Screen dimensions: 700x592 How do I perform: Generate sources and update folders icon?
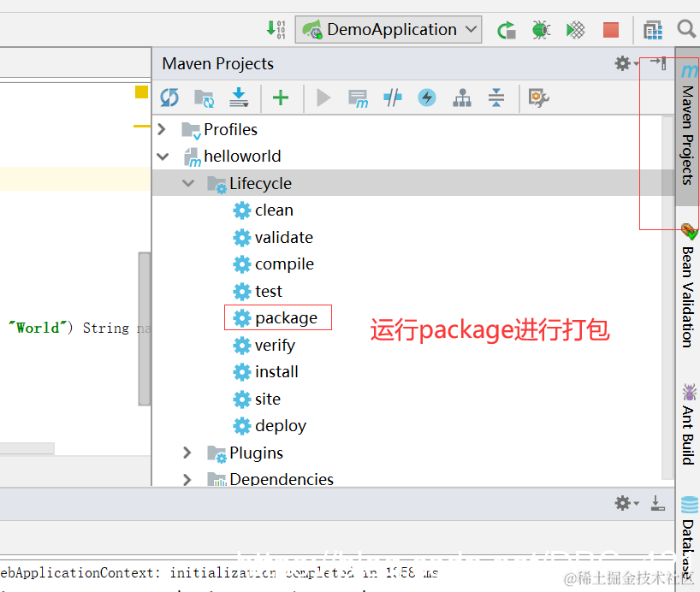(x=204, y=98)
